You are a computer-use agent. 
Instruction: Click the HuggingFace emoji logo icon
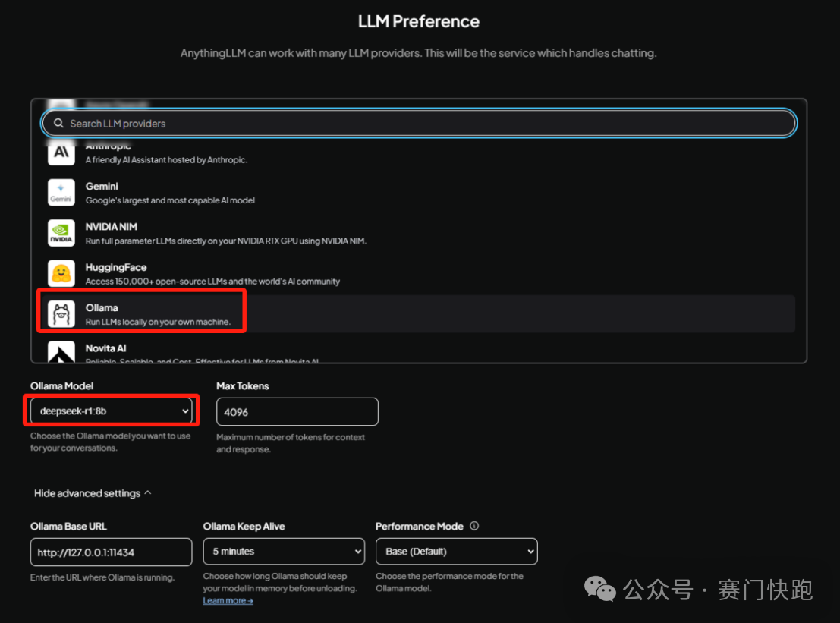61,274
